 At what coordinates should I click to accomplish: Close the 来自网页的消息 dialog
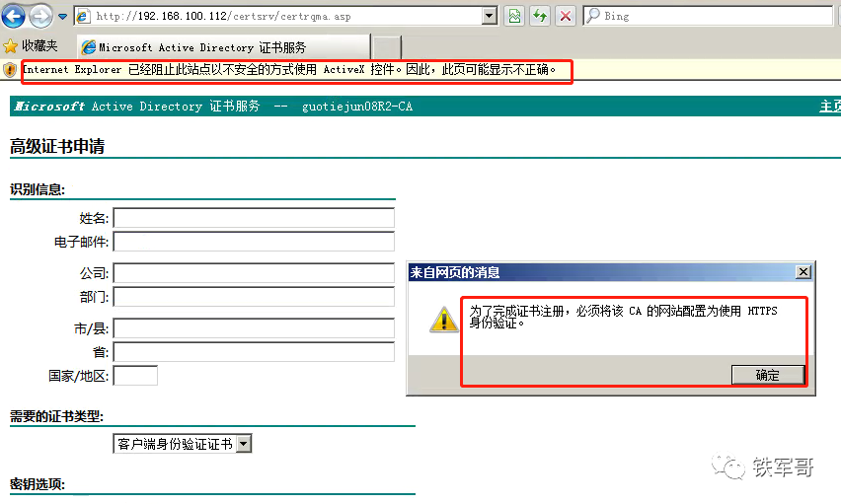803,272
